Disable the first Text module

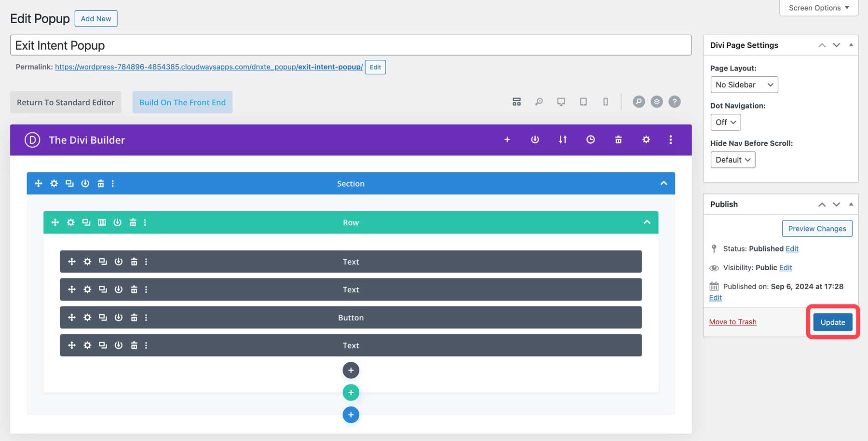coord(119,262)
